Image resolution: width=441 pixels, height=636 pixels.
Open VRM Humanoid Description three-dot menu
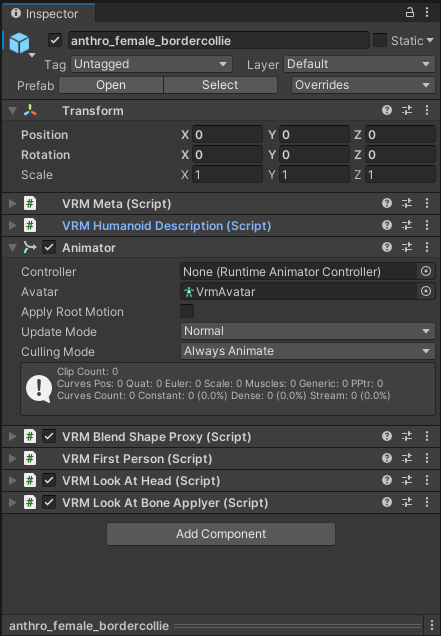click(x=427, y=225)
